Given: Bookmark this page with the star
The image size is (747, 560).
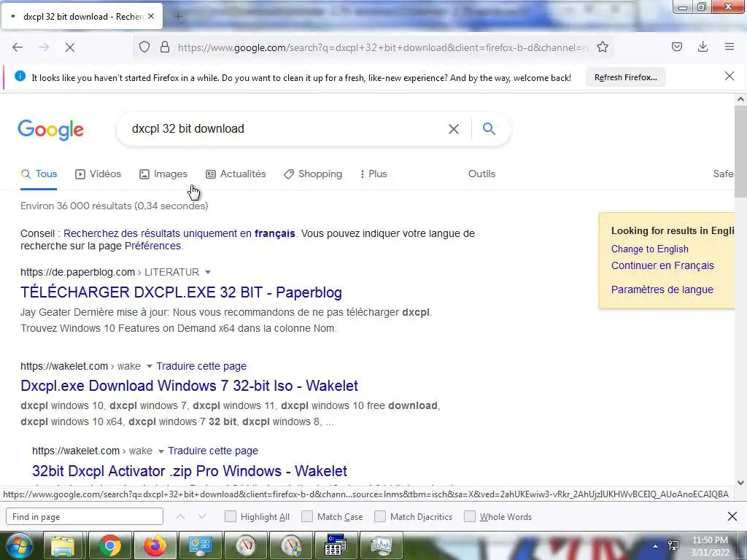Looking at the screenshot, I should pyautogui.click(x=603, y=47).
